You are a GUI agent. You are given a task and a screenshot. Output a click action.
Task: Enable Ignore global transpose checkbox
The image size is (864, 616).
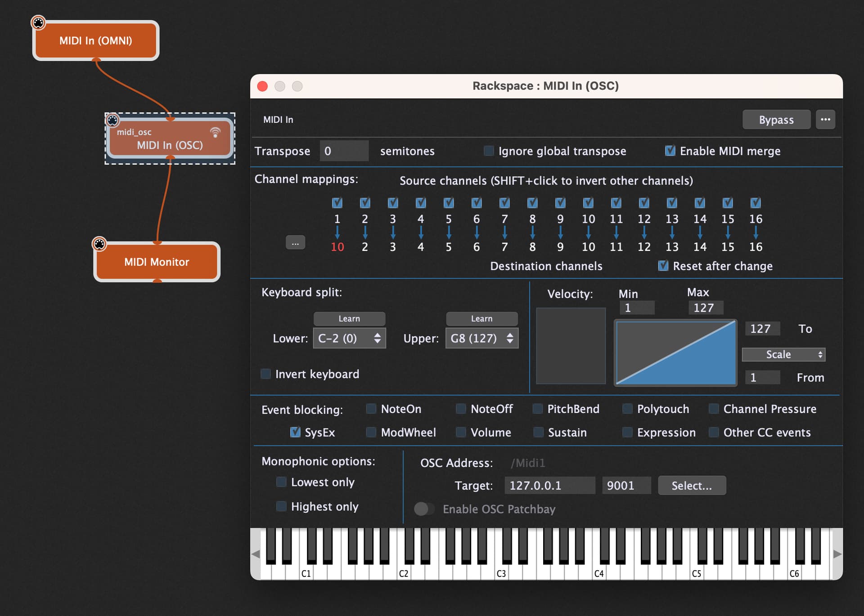click(x=489, y=151)
